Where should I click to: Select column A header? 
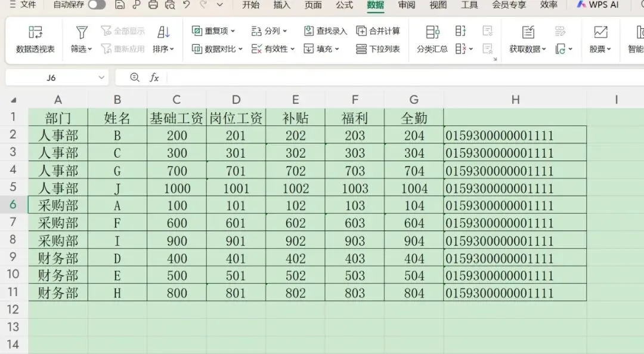coord(58,100)
